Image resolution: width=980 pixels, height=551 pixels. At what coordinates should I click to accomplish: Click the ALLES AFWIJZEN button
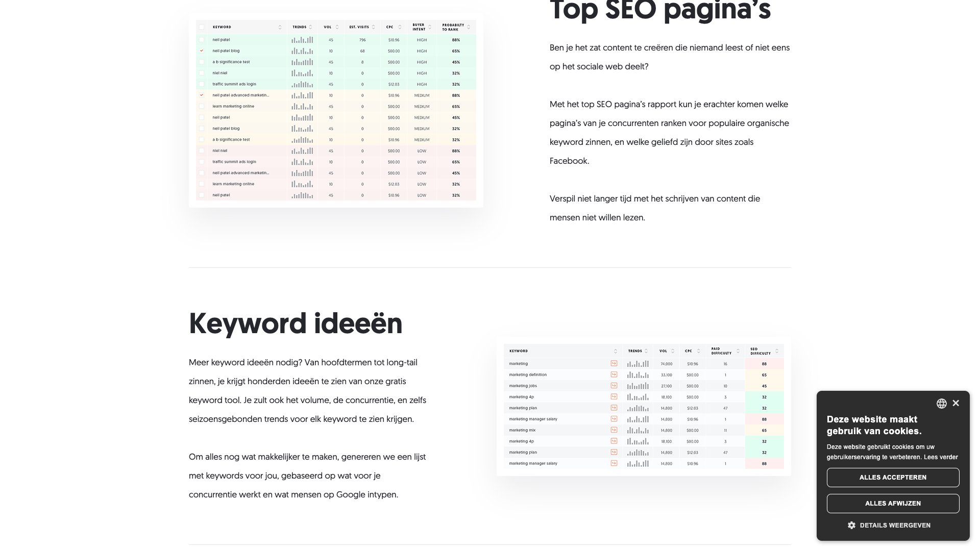(x=893, y=503)
